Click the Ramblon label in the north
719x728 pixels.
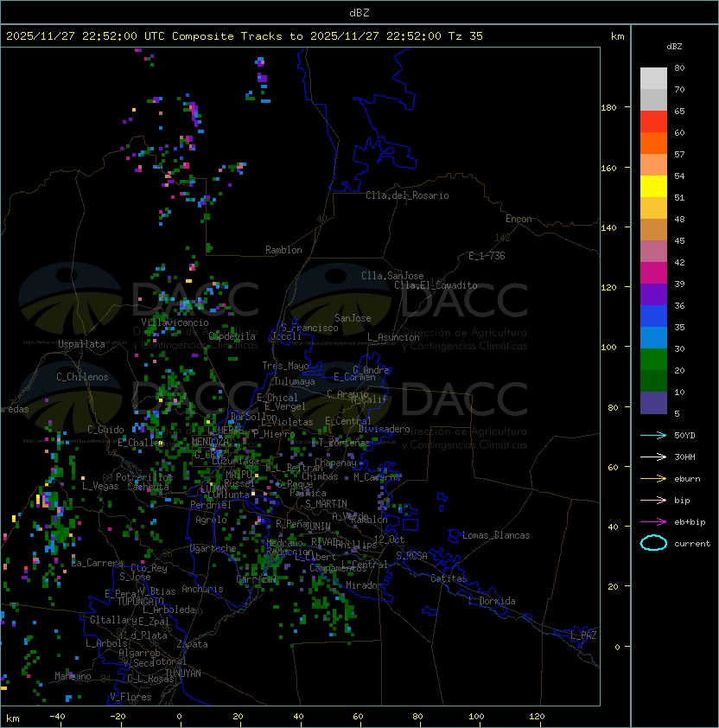(283, 250)
